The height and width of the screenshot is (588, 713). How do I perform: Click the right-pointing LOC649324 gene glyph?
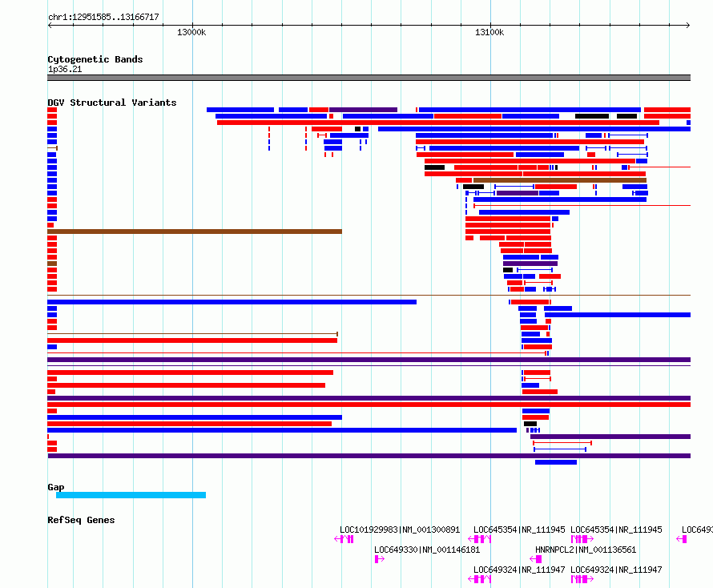(582, 579)
